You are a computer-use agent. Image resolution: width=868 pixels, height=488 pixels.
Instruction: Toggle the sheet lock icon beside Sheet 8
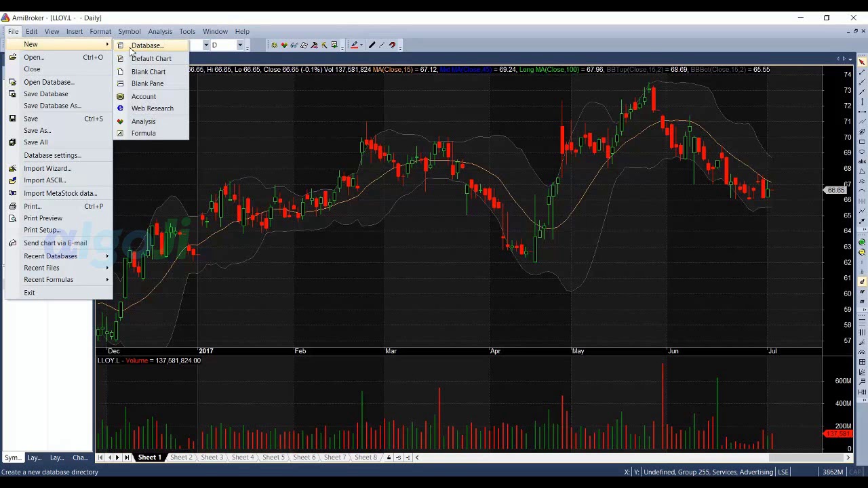pos(389,457)
